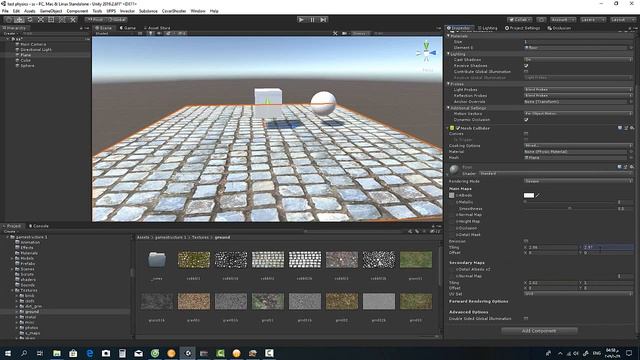Open Microsoft Store from taskbar
Image resolution: width=640 pixels, height=360 pixels.
click(73, 353)
